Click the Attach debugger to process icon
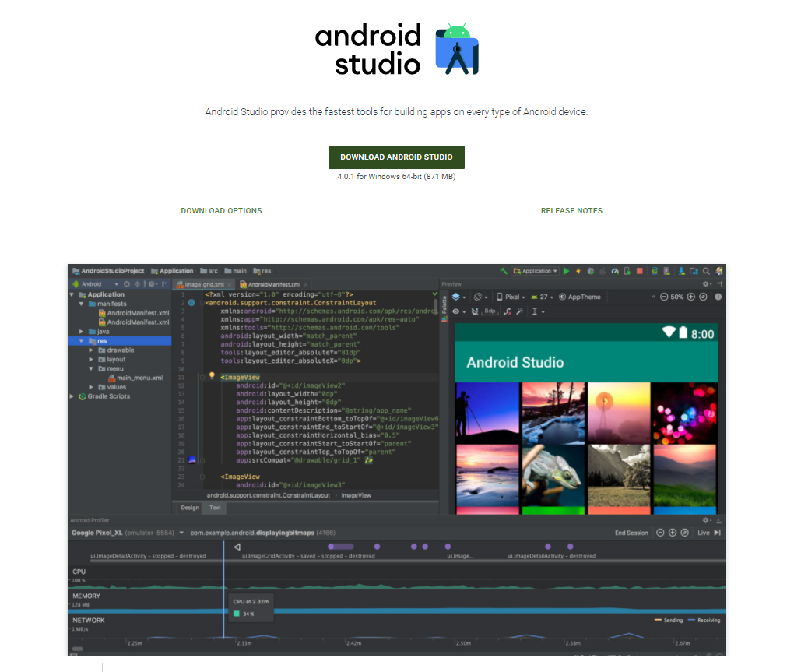This screenshot has width=787, height=672. click(627, 271)
